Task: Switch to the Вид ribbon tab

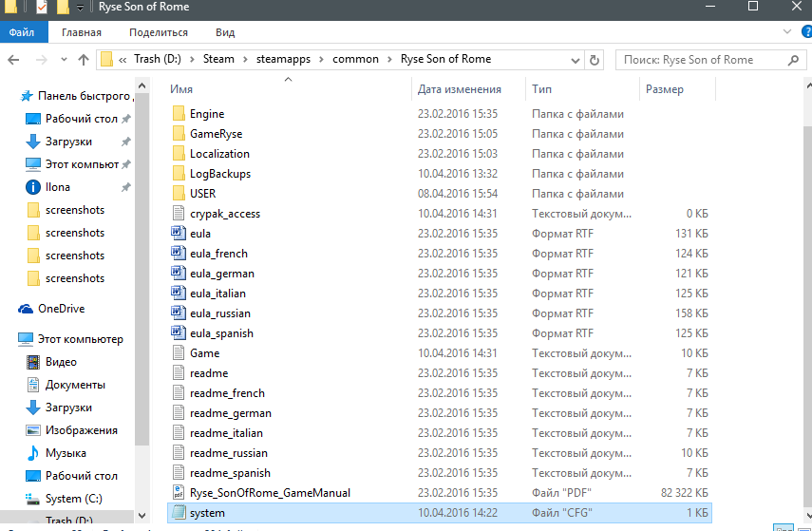Action: click(225, 32)
